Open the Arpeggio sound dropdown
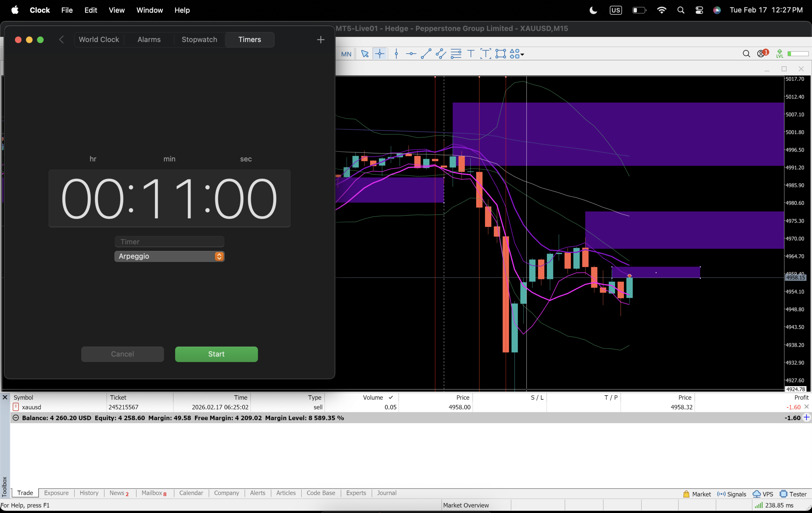Viewport: 812px width, 513px height. click(219, 256)
